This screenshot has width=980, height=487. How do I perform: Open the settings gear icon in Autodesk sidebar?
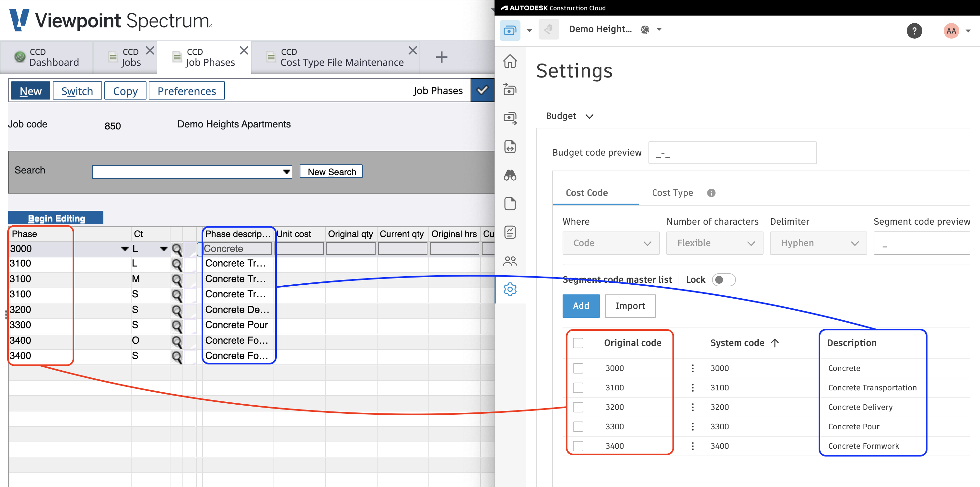coord(510,290)
